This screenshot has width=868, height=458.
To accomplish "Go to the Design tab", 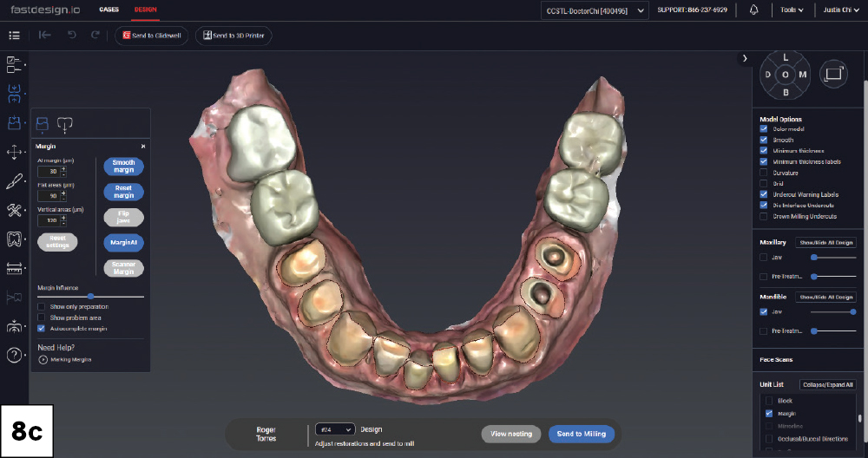I will point(146,10).
